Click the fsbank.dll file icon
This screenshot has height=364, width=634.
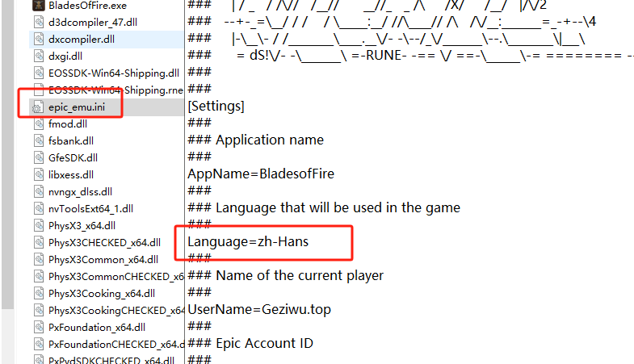(39, 141)
